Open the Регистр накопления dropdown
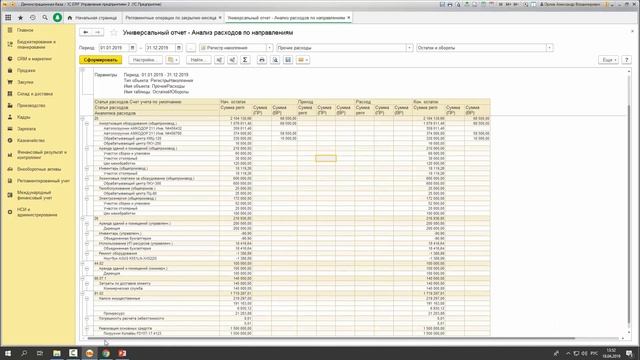Viewport: 640px width, 360px height. [x=269, y=48]
